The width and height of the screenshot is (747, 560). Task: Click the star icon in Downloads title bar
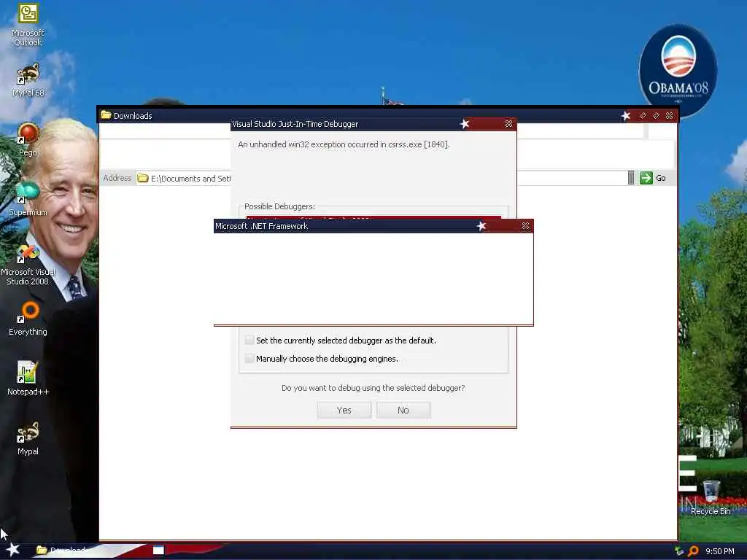pos(625,116)
